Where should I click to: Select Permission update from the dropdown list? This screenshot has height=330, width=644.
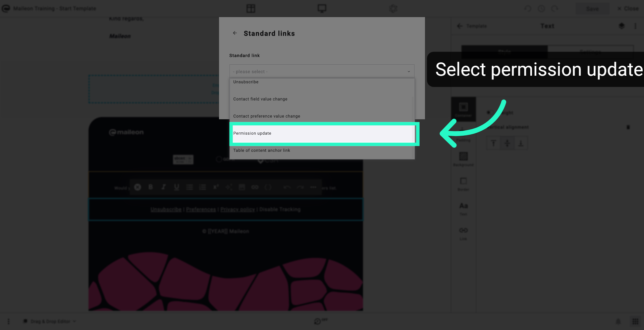(x=322, y=133)
